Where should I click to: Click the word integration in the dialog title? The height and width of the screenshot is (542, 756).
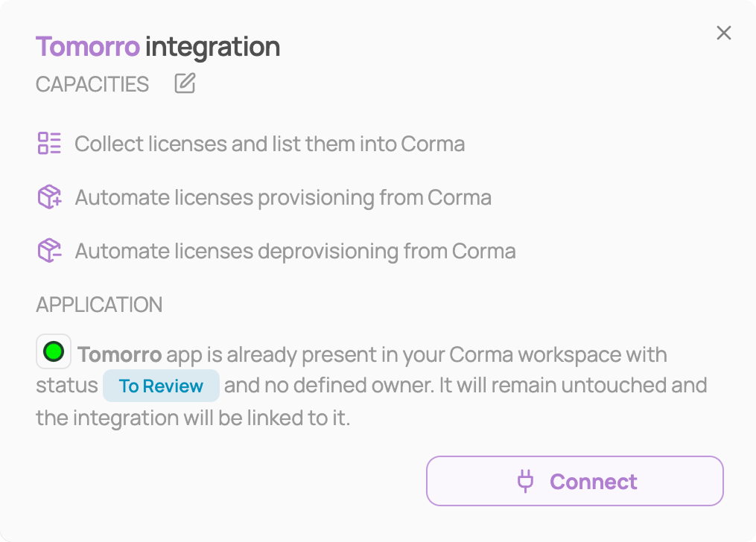212,47
